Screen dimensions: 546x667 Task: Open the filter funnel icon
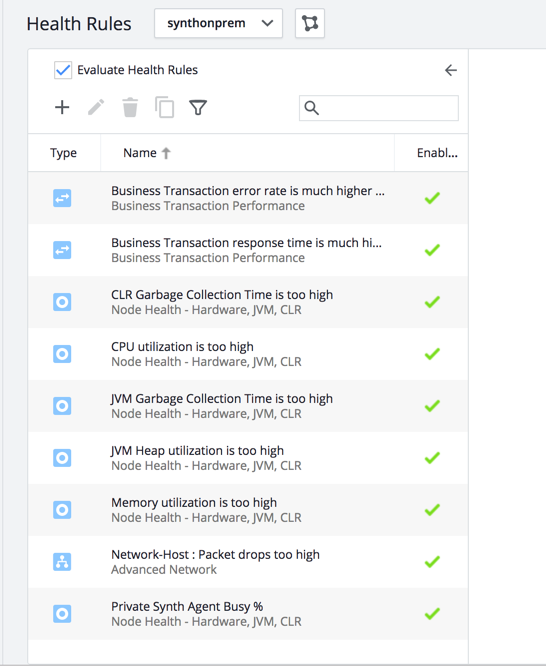(x=198, y=108)
